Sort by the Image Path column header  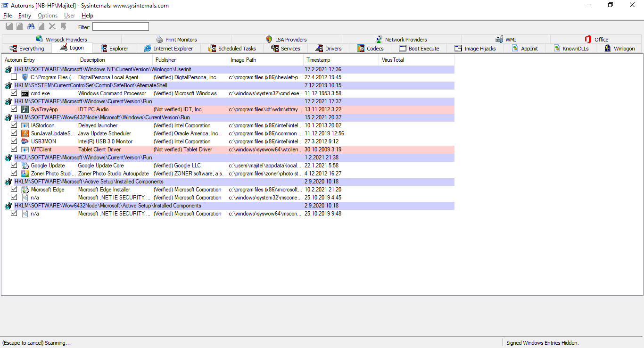click(266, 60)
